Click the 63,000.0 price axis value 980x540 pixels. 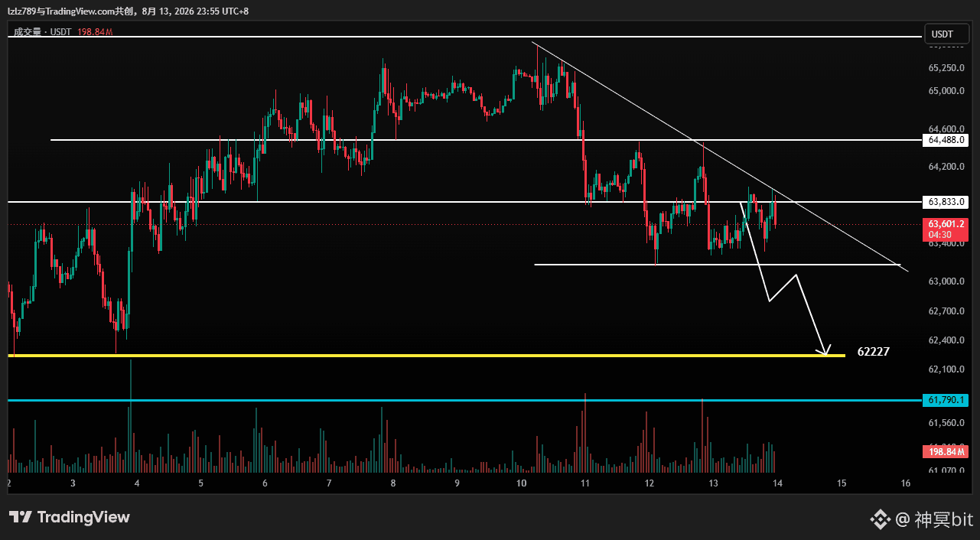946,281
